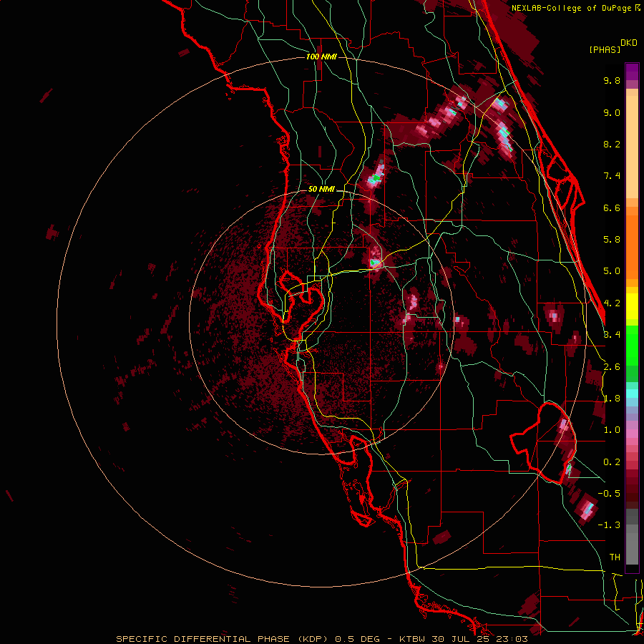Click the 4.2 value on the color scale
The height and width of the screenshot is (644, 644).
(x=612, y=303)
